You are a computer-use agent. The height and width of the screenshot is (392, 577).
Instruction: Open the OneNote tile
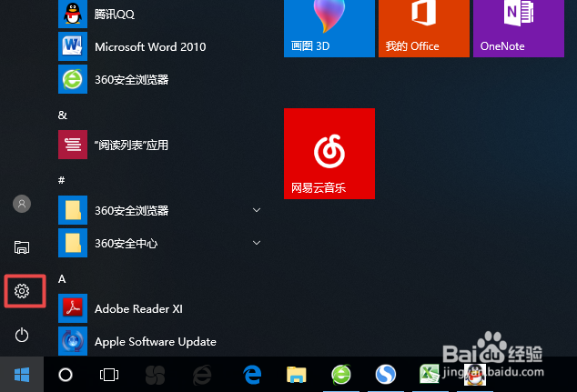pyautogui.click(x=519, y=28)
